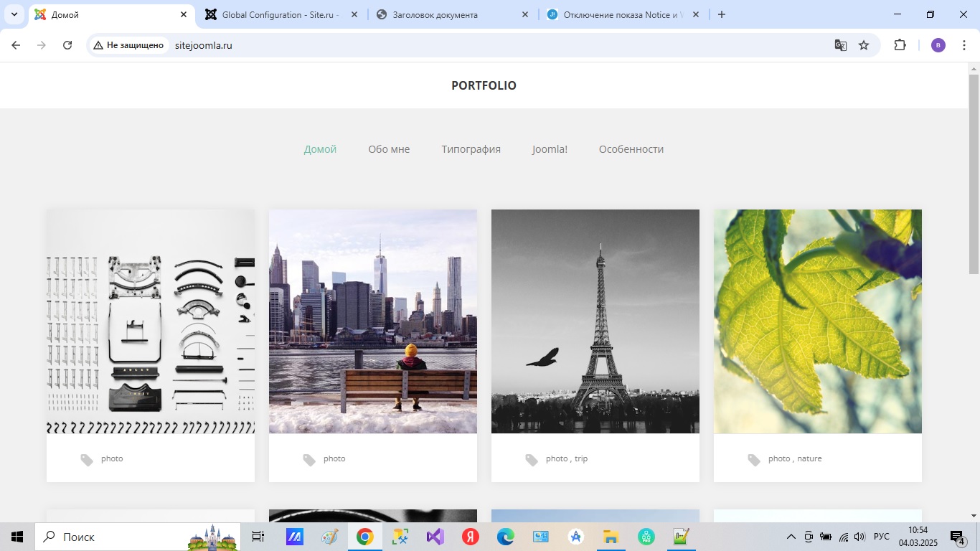980x551 pixels.
Task: Open Yandex Browser from the taskbar
Action: 471,537
